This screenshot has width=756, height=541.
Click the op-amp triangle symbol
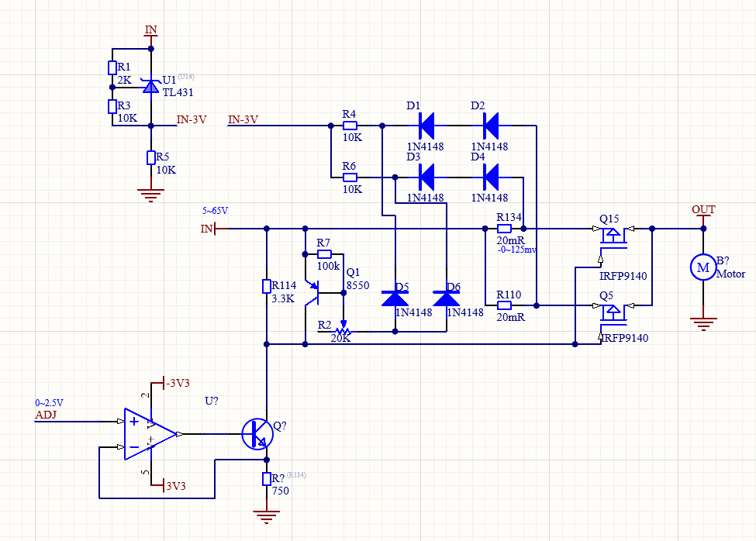coord(150,434)
